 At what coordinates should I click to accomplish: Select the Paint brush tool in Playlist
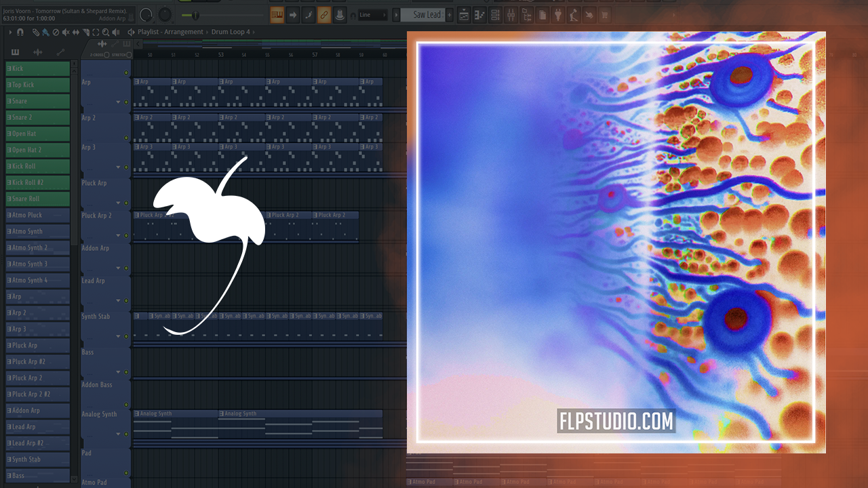(45, 32)
